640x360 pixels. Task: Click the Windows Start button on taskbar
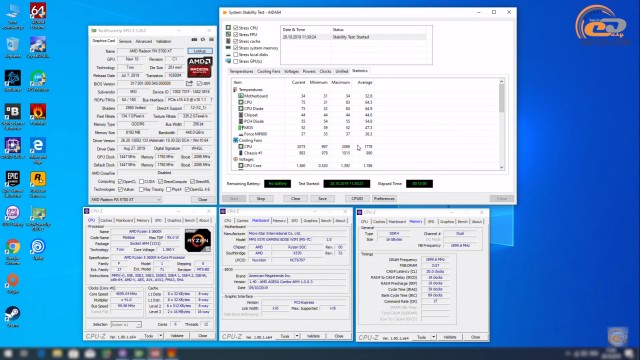8,353
